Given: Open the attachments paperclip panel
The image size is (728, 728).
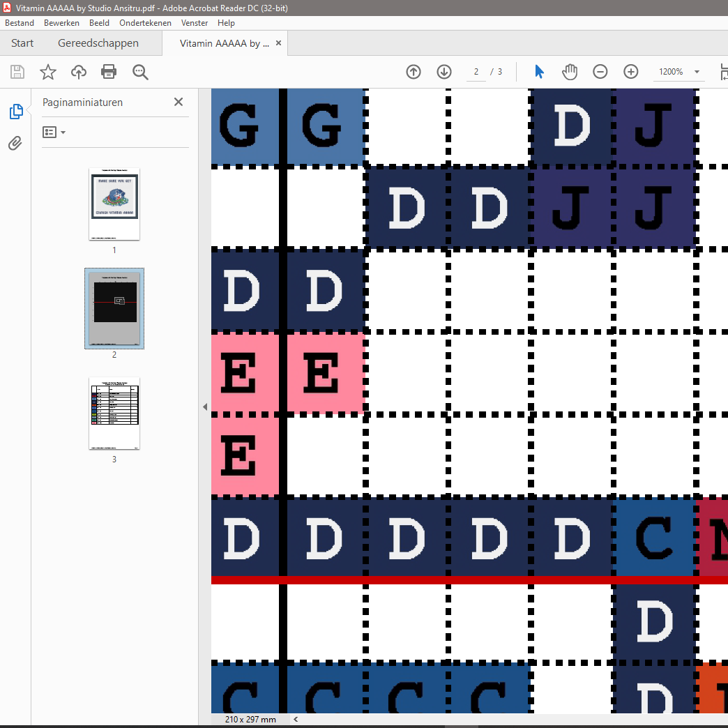Looking at the screenshot, I should tap(15, 144).
